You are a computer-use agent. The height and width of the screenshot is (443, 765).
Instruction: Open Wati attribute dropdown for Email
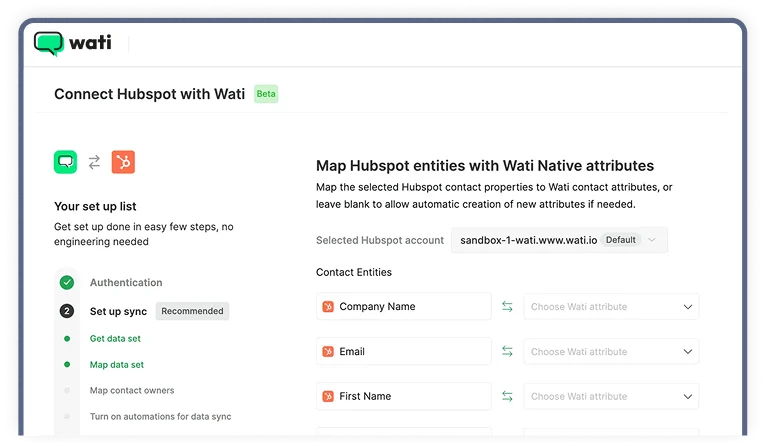pyautogui.click(x=610, y=352)
